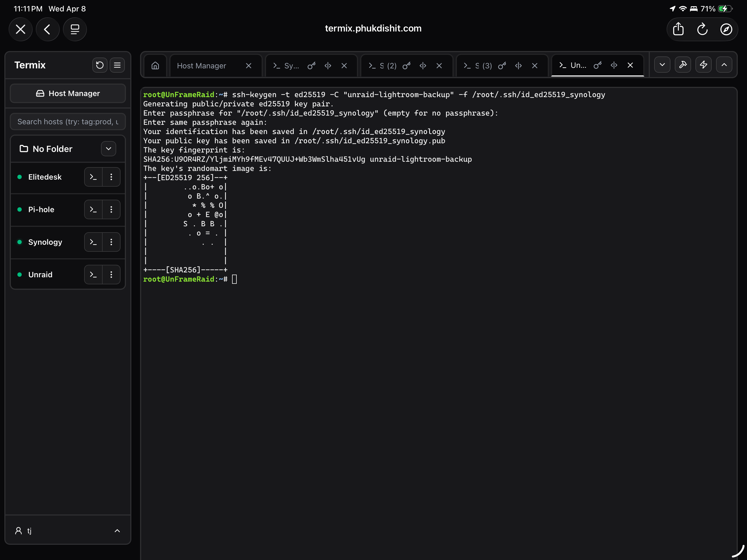Switch to the S (3) terminal tab
This screenshot has height=560, width=747.
484,65
